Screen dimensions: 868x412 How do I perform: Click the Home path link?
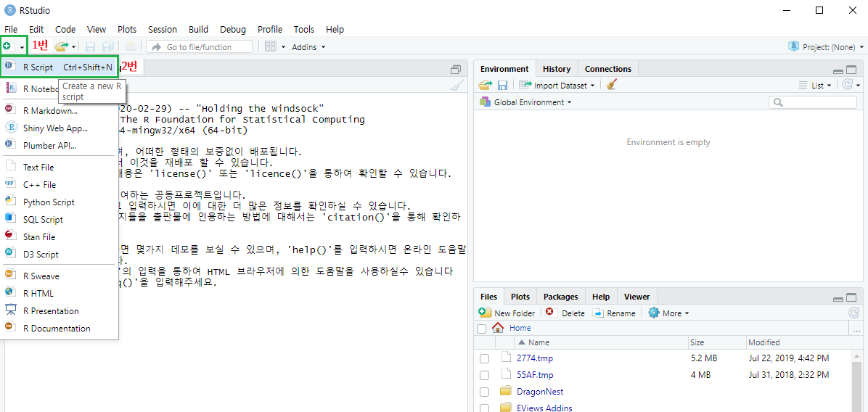pyautogui.click(x=520, y=328)
